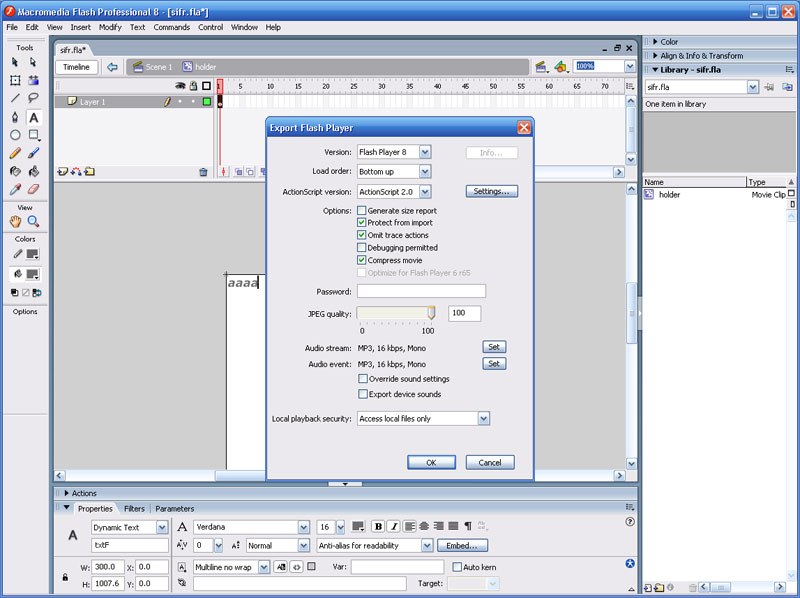Uncheck Compress movie option
This screenshot has height=598, width=800.
point(362,260)
